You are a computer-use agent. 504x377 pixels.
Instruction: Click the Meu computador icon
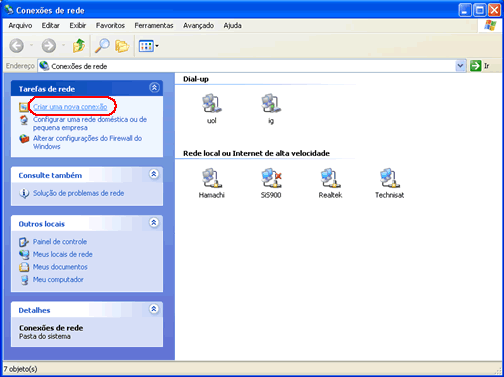pyautogui.click(x=24, y=280)
